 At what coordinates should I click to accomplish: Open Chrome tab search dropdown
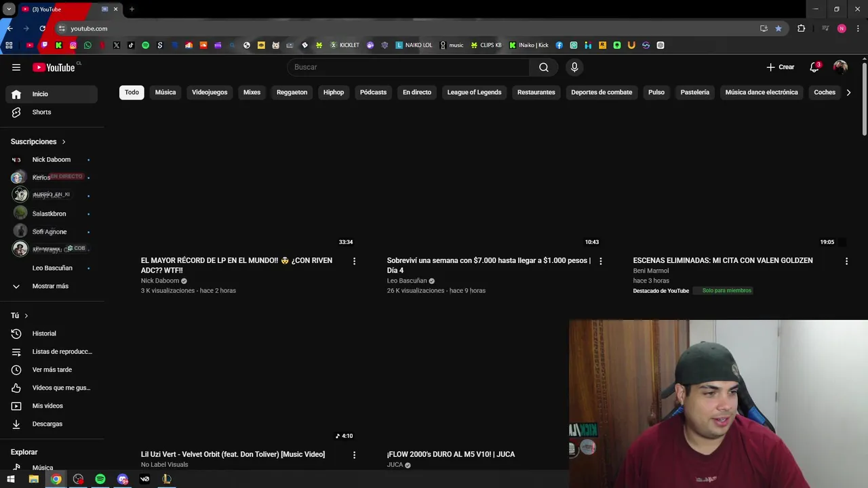[9, 9]
